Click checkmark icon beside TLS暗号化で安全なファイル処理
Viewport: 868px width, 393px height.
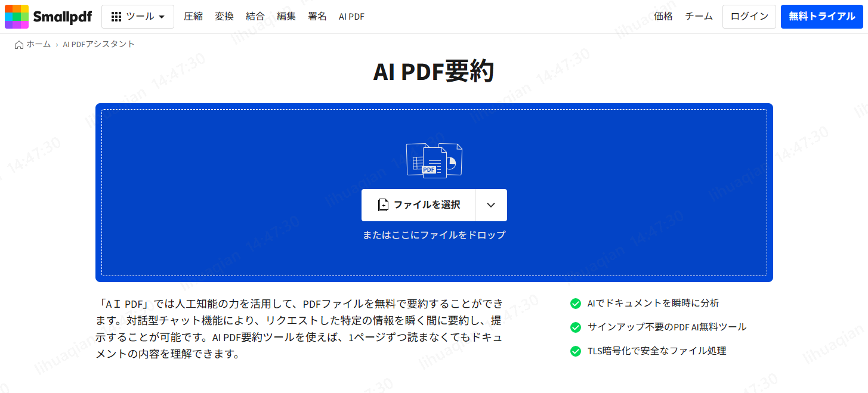coord(576,351)
